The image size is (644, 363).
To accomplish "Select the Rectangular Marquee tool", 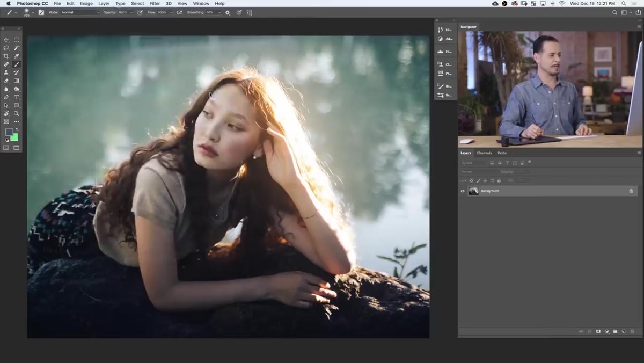I will point(17,40).
